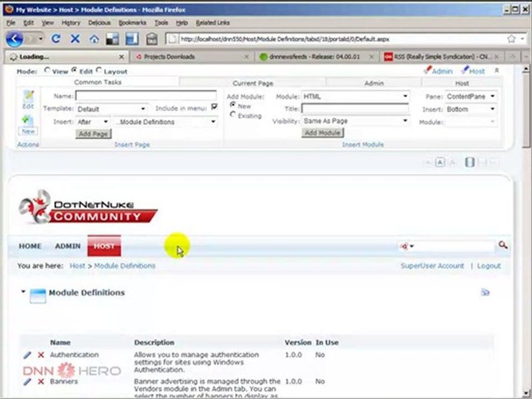Open the File menu
This screenshot has height=399, width=532.
pos(11,23)
